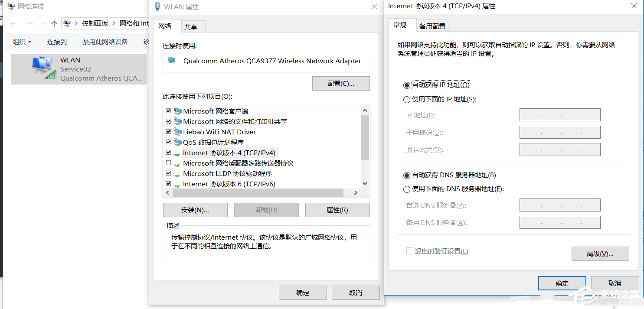Click the 首选 DNS 服务器 input field
This screenshot has width=644, height=309.
pos(560,205)
